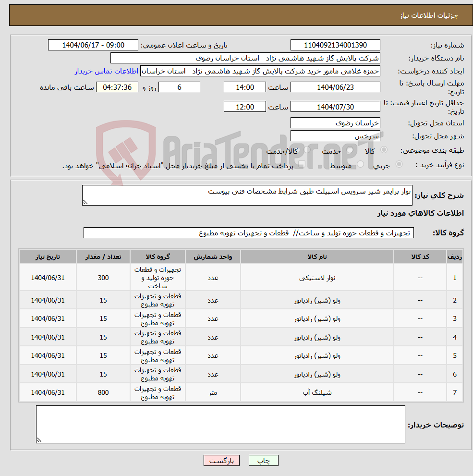Click the resize handle of توضیحات خریدار box
Screen dimensions: 473x476
click(39, 440)
